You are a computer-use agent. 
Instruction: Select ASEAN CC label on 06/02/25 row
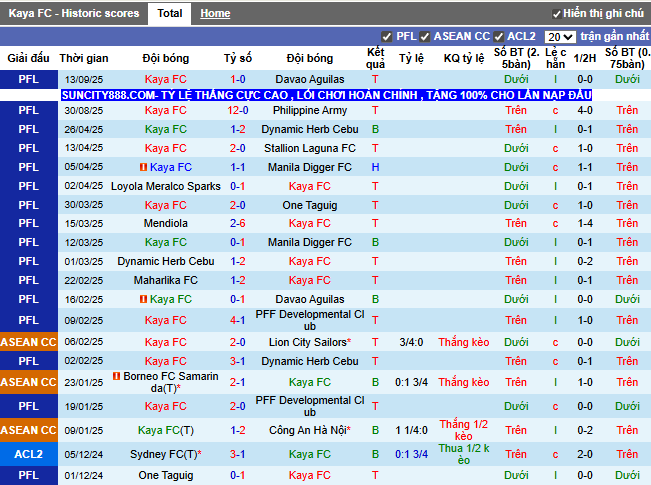[x=29, y=342]
